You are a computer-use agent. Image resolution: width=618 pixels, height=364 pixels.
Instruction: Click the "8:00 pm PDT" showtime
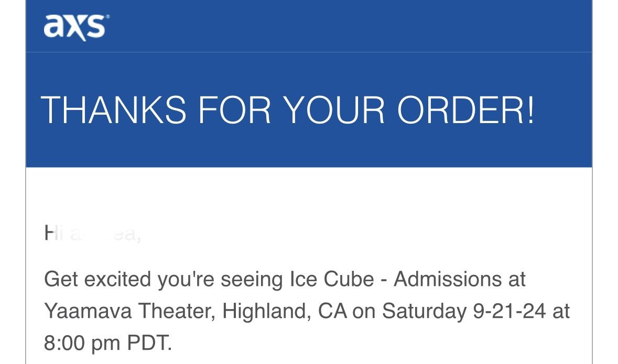pos(107,344)
